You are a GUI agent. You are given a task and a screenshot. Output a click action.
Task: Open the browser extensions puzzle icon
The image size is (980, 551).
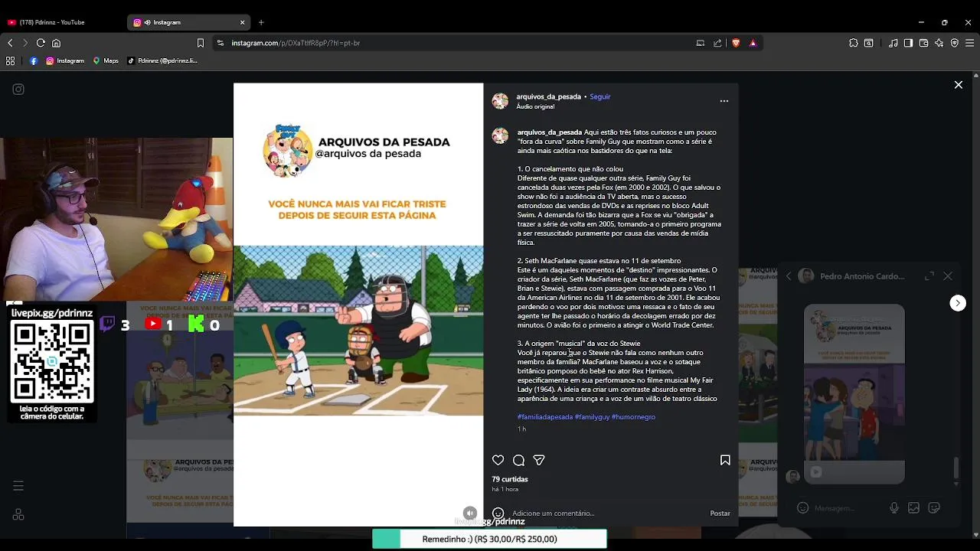[x=854, y=43]
